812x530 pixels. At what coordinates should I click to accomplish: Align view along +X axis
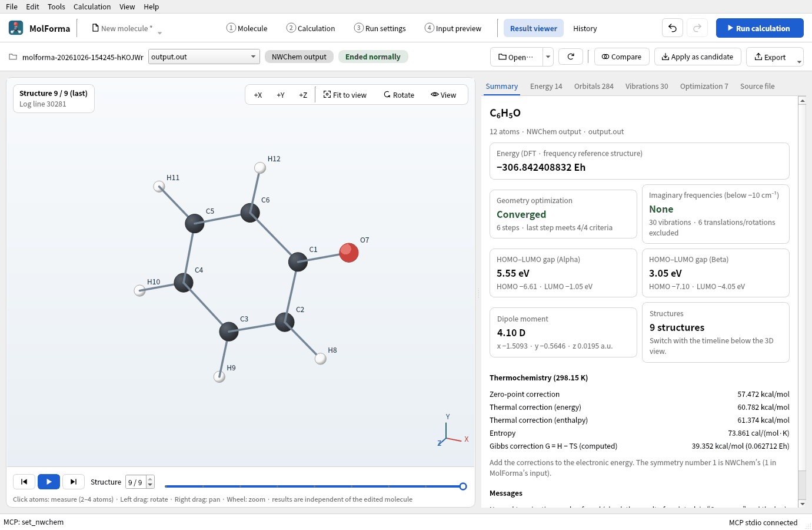pyautogui.click(x=258, y=95)
